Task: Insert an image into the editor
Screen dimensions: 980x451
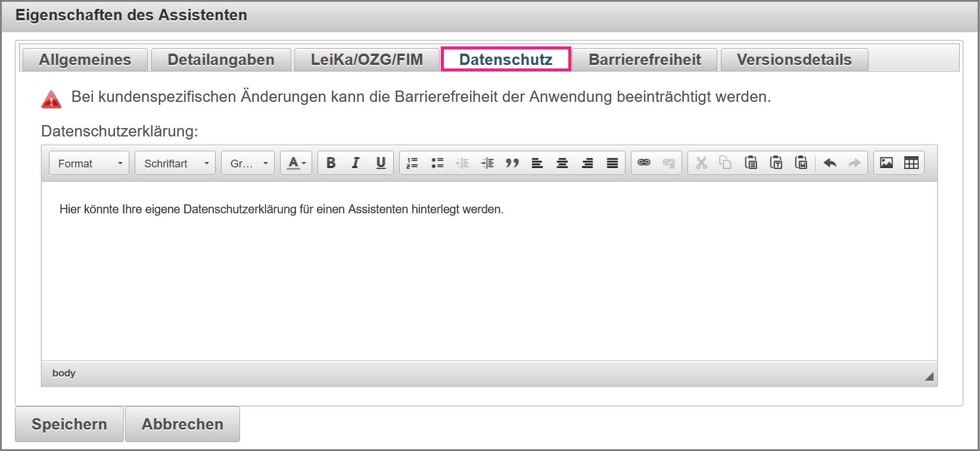Action: [x=886, y=163]
